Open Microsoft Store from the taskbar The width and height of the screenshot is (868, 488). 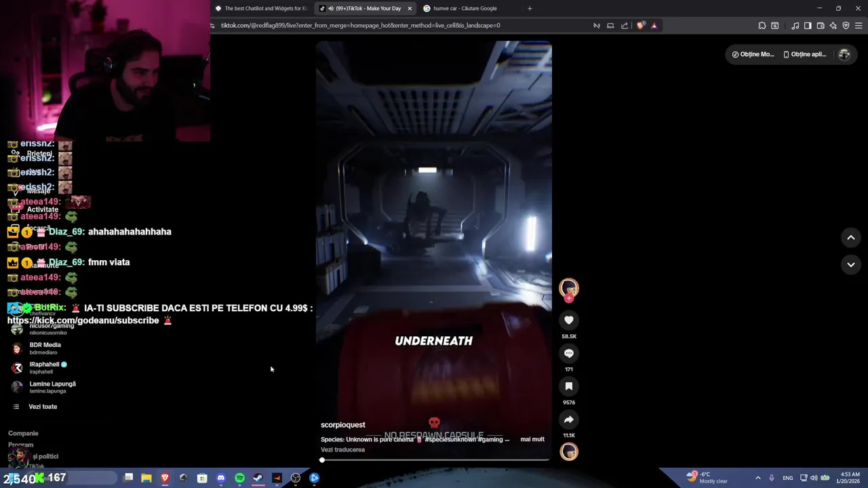202,478
